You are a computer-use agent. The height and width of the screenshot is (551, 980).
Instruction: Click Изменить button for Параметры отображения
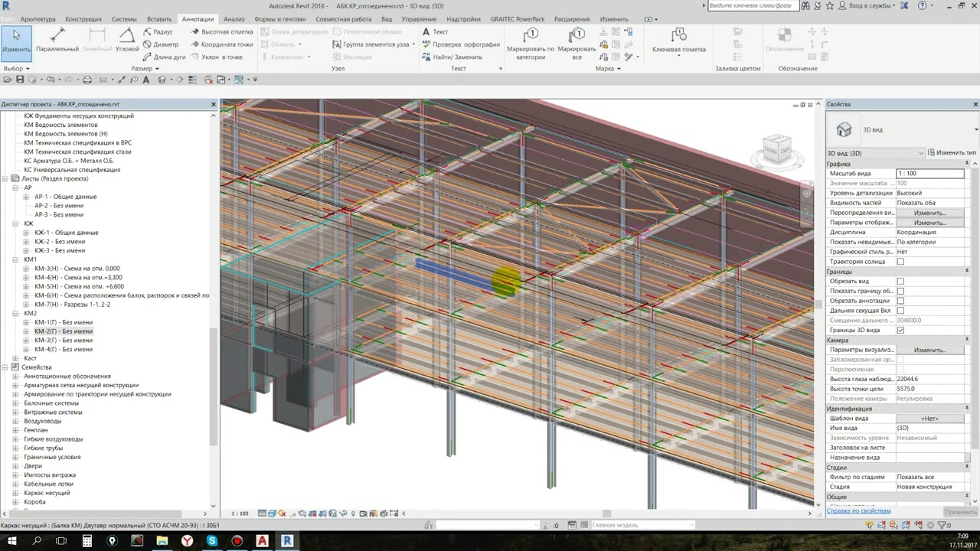coord(929,223)
